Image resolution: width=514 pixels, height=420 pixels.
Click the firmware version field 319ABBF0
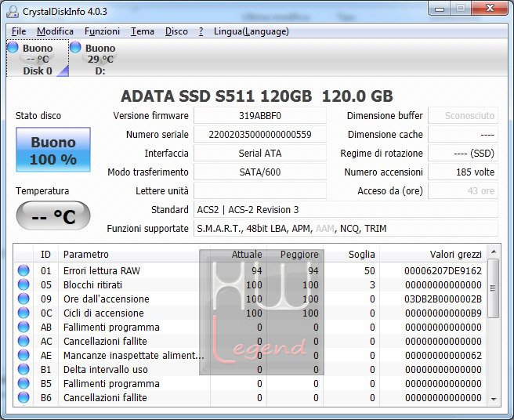pos(260,116)
